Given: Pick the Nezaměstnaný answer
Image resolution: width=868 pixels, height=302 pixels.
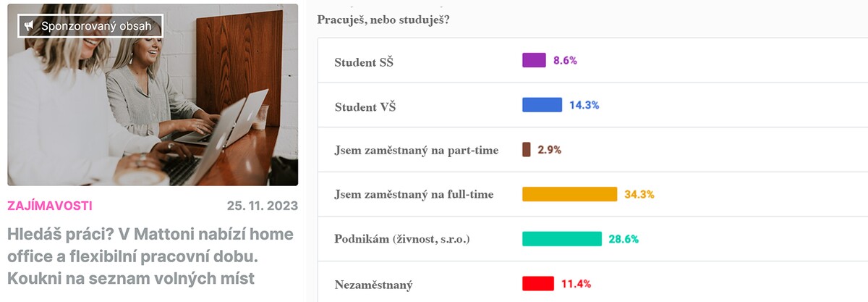Looking at the screenshot, I should click(374, 284).
